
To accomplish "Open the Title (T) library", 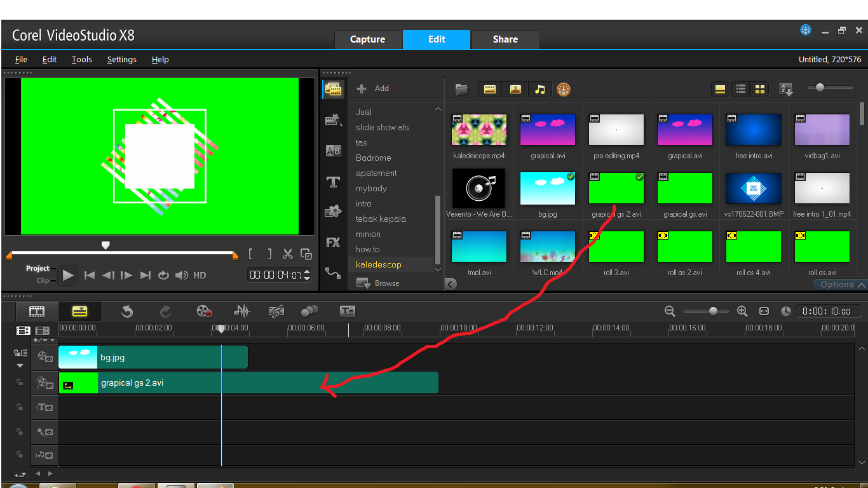I will [x=334, y=182].
